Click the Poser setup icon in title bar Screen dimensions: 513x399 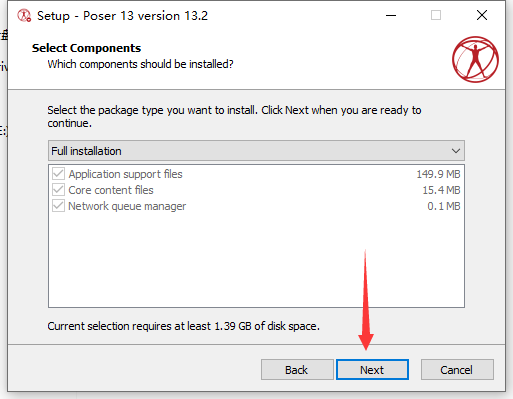(x=24, y=15)
